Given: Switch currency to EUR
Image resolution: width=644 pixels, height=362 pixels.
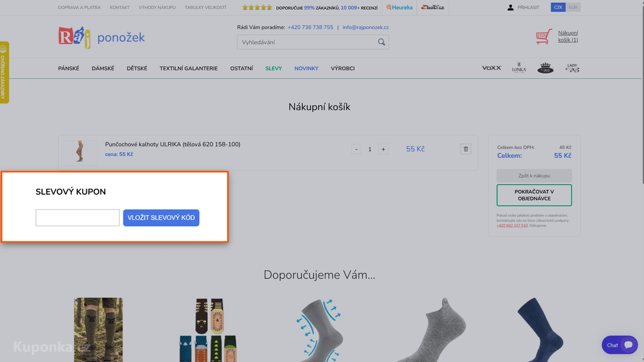Looking at the screenshot, I should (573, 8).
